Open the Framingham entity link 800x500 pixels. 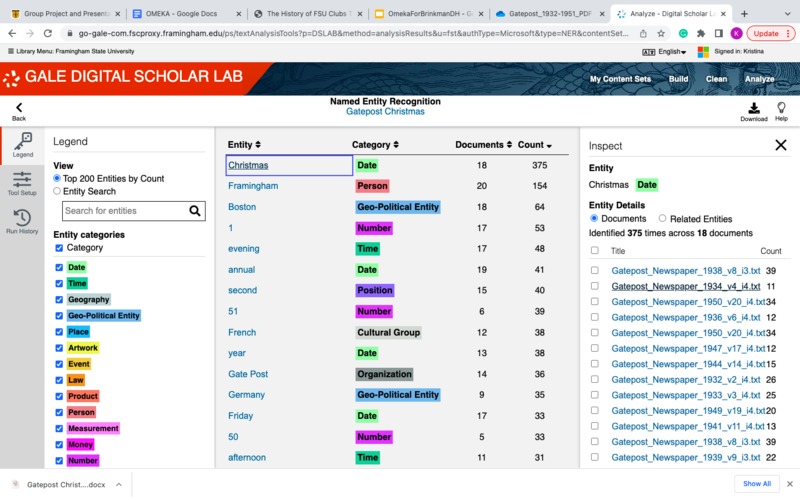tap(253, 186)
